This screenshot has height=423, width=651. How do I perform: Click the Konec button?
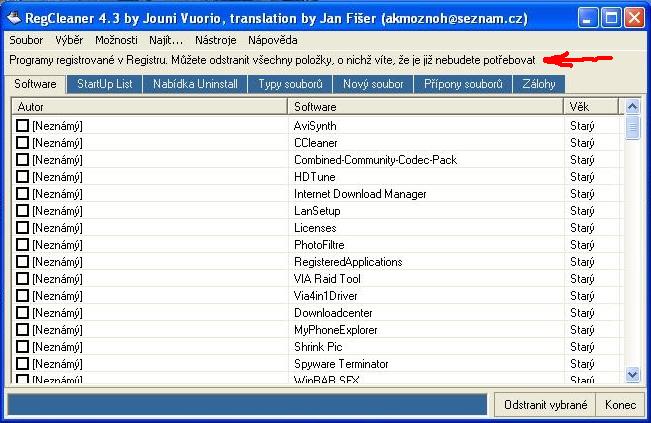click(620, 404)
